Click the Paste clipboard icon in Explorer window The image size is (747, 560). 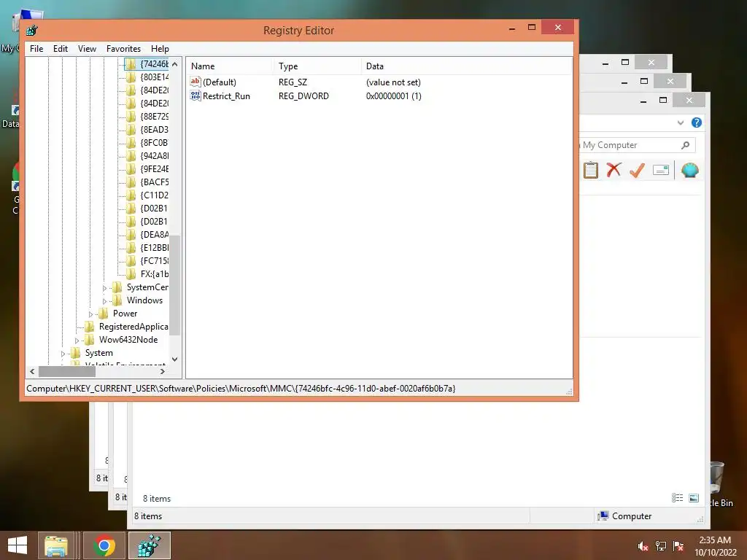[591, 170]
